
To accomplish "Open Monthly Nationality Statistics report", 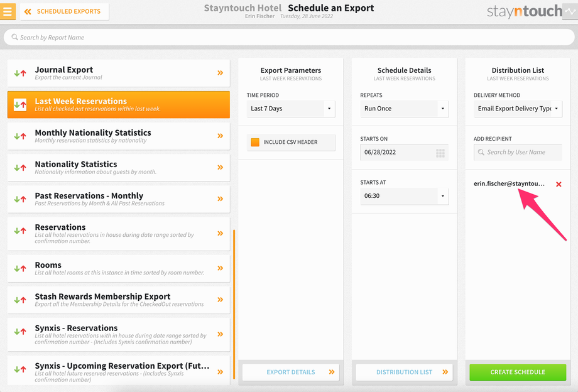I will [119, 136].
